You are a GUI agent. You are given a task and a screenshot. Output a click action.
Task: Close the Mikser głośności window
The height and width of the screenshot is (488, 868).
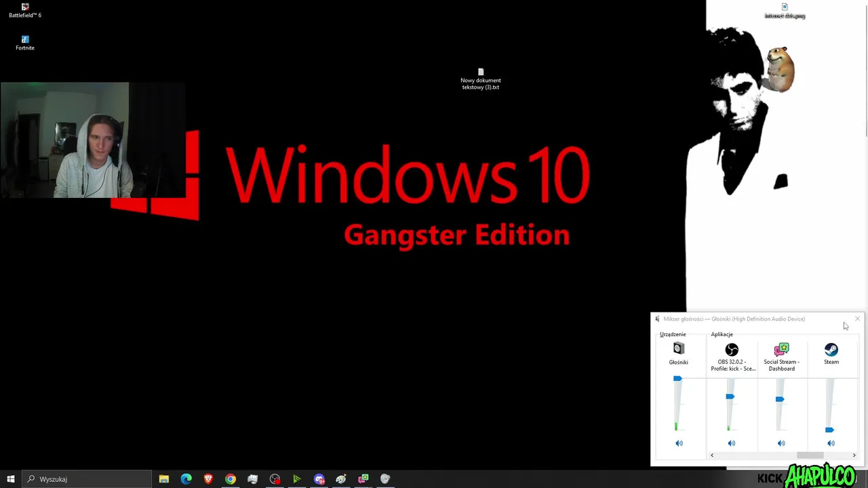click(857, 319)
